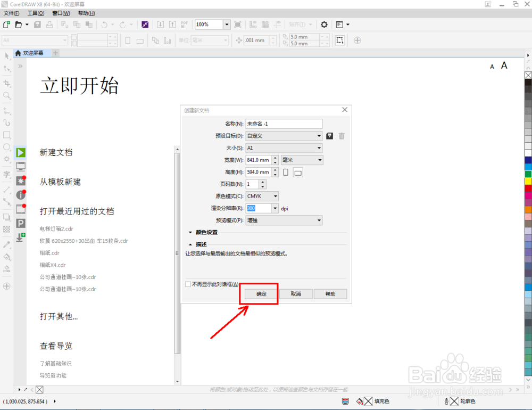532x410 pixels.
Task: Open recent file 相纸.cdr
Action: (49, 253)
